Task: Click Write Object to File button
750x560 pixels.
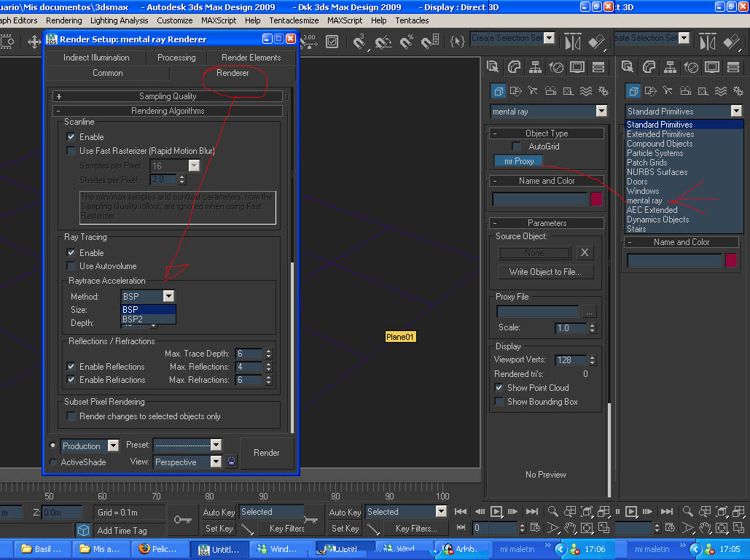Action: [544, 272]
